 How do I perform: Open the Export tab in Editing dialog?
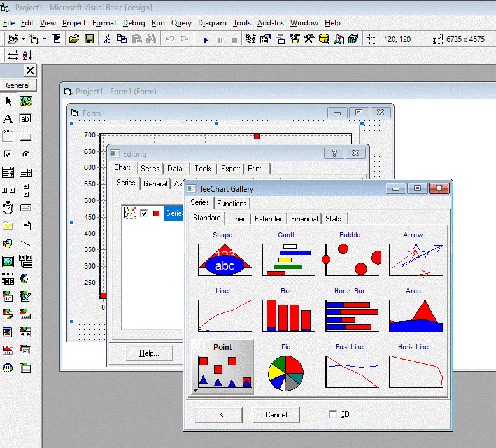click(230, 169)
